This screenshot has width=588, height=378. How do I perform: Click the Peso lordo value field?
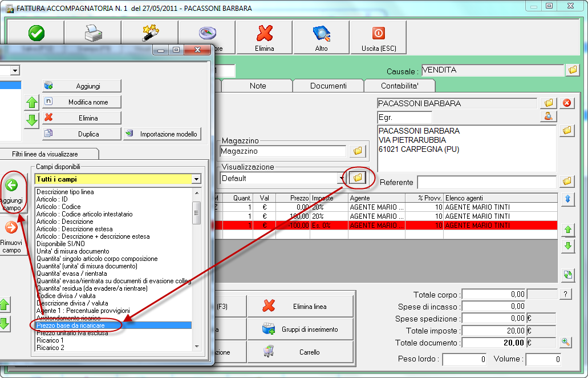(x=464, y=359)
